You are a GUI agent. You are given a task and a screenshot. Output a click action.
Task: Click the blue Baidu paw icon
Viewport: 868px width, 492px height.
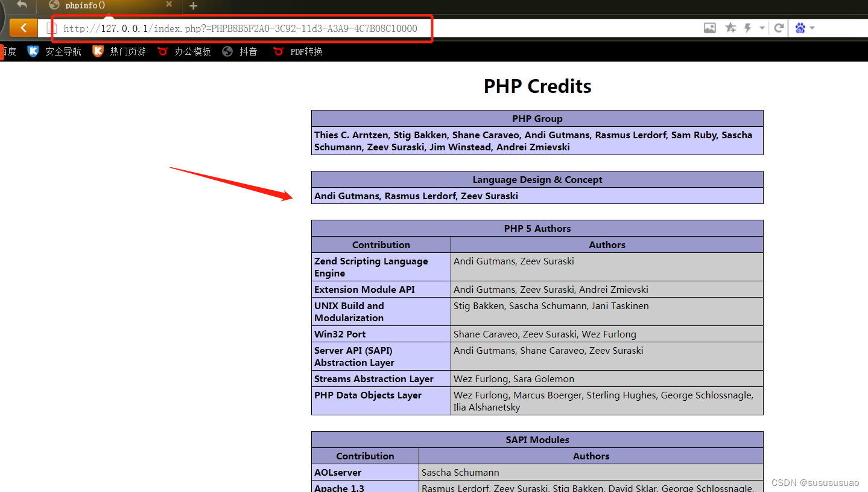point(799,28)
